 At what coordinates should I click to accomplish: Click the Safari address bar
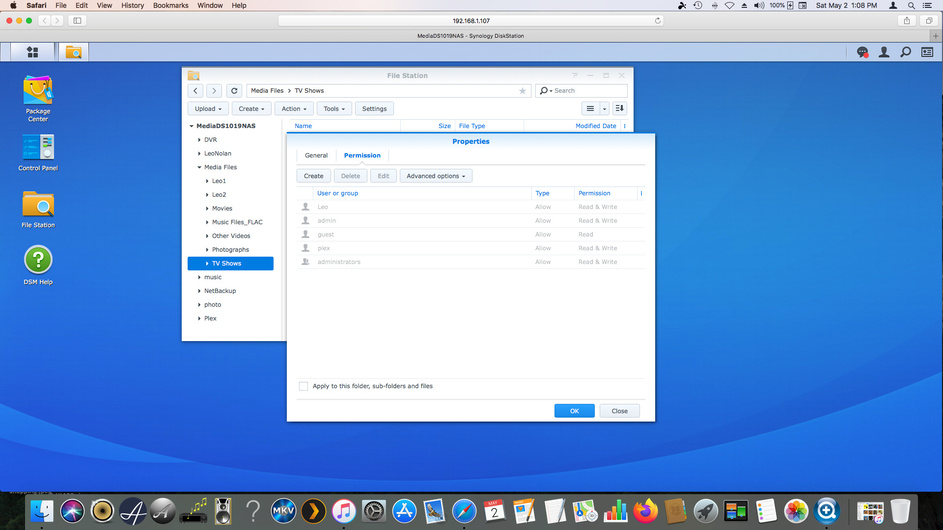[471, 20]
